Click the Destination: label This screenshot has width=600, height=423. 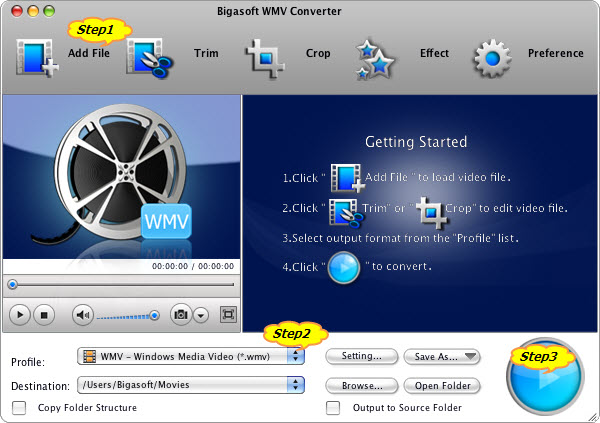(x=40, y=386)
